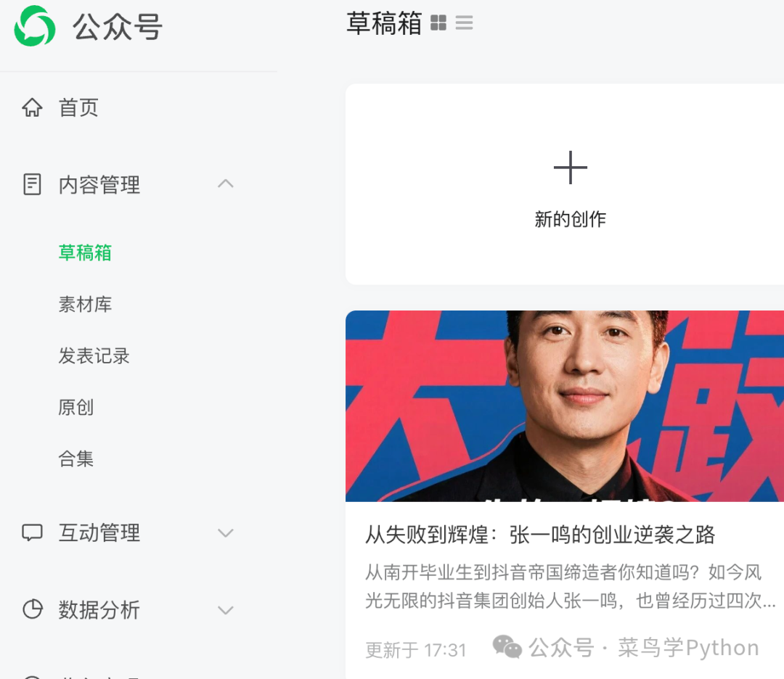
Task: Click the chat bubble icon beside 互动管理
Action: point(33,532)
